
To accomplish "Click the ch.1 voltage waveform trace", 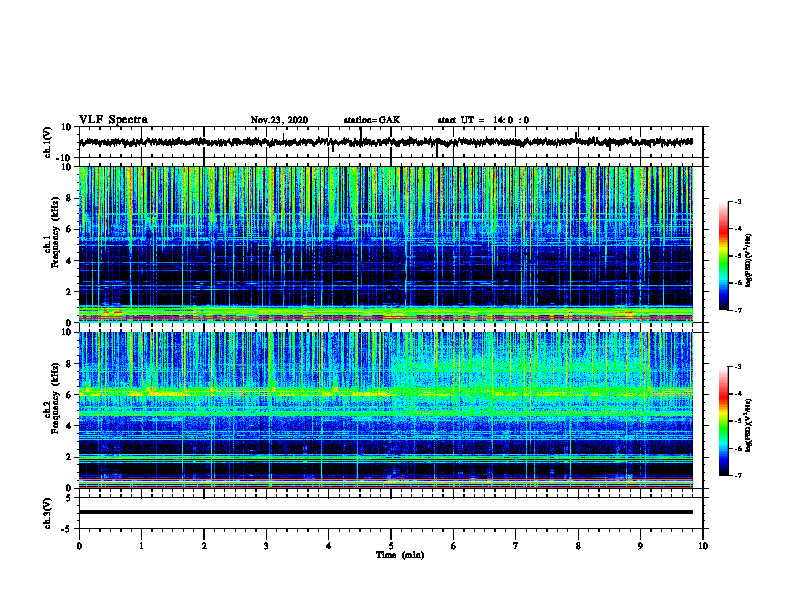I will pos(386,142).
